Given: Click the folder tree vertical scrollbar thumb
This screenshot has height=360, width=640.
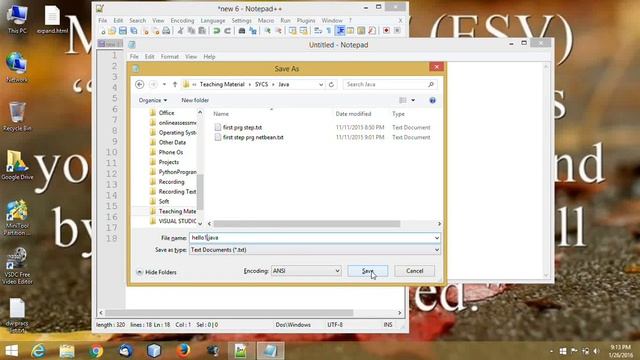Looking at the screenshot, I should tap(200, 192).
